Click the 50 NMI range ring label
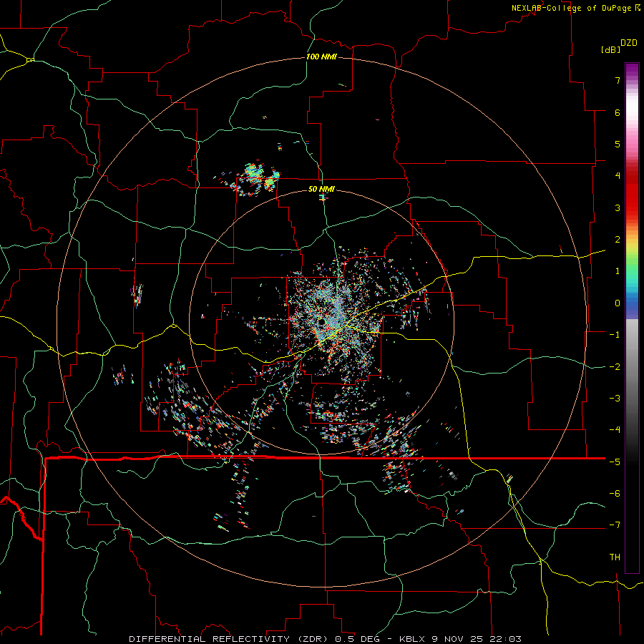 pos(321,189)
